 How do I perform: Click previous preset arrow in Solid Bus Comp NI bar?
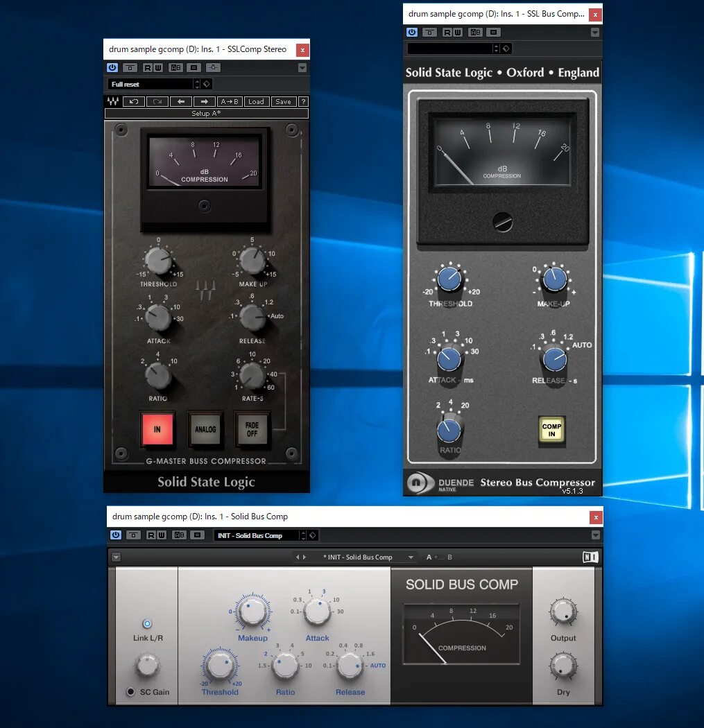[298, 557]
